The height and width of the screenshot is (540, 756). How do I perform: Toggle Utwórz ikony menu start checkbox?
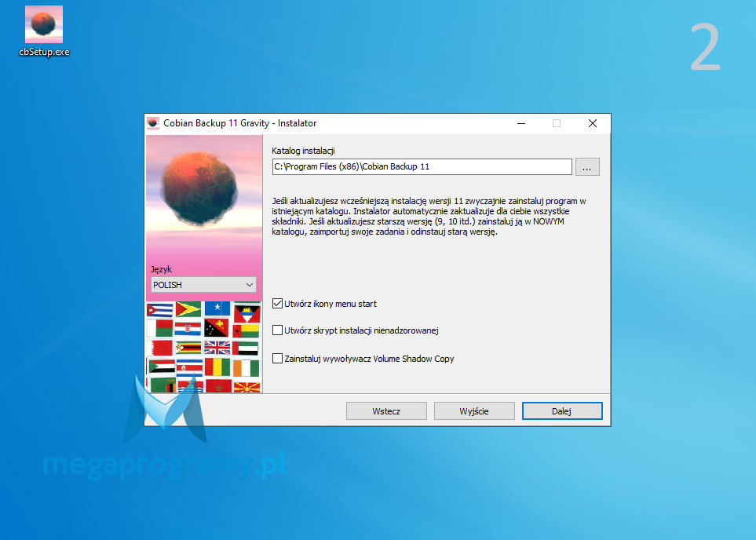(277, 303)
